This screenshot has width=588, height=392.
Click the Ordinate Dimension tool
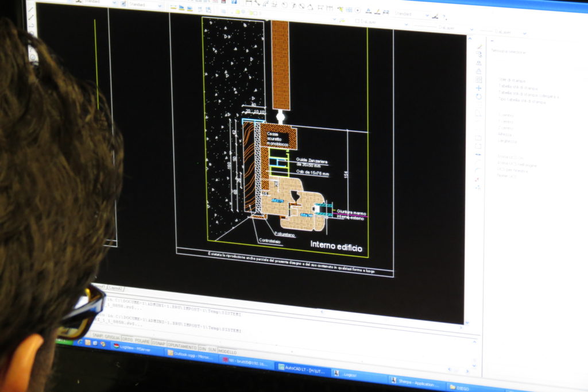tap(275, 4)
